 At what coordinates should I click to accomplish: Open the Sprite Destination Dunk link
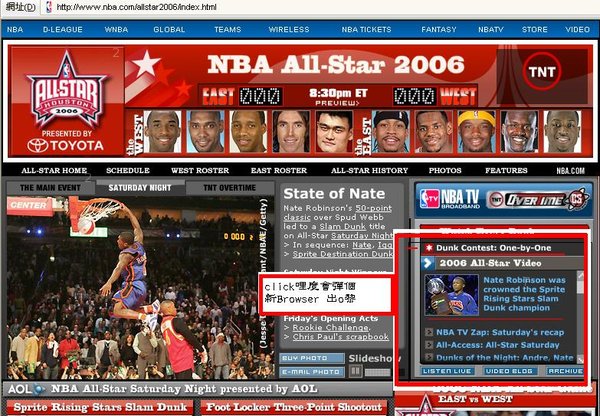pos(342,254)
